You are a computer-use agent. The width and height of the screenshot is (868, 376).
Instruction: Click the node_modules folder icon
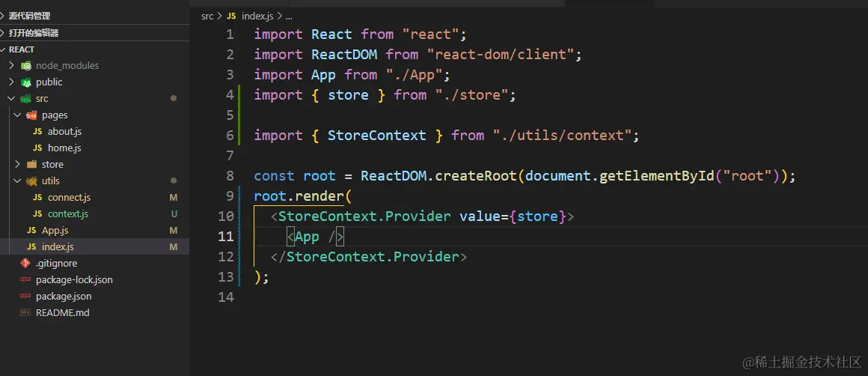pyautogui.click(x=26, y=65)
